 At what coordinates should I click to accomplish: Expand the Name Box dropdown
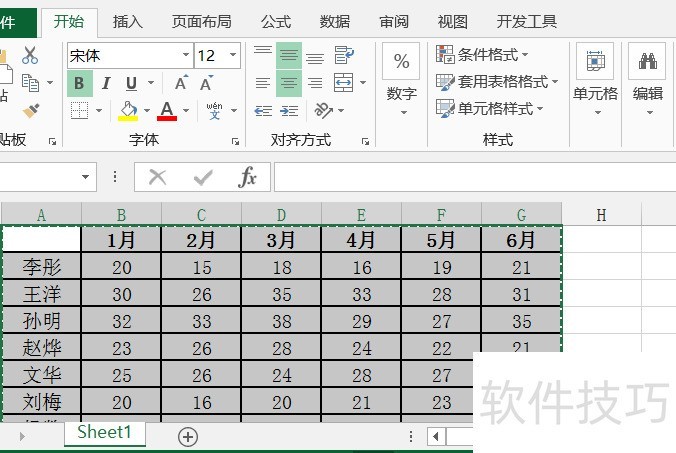click(85, 177)
